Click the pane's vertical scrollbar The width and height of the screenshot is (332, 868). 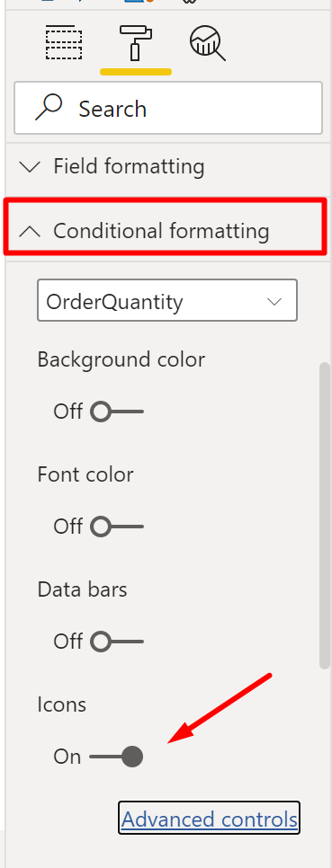coord(326,516)
